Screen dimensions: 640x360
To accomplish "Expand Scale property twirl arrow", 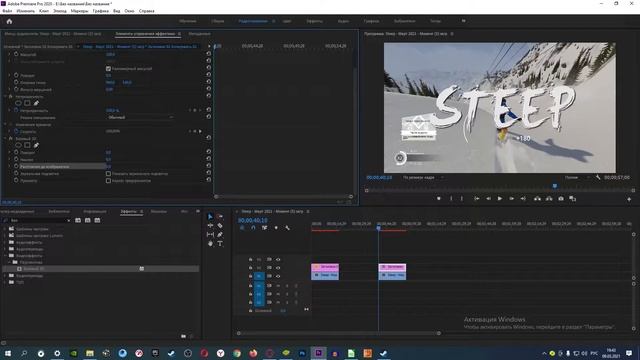I will (x=10, y=54).
